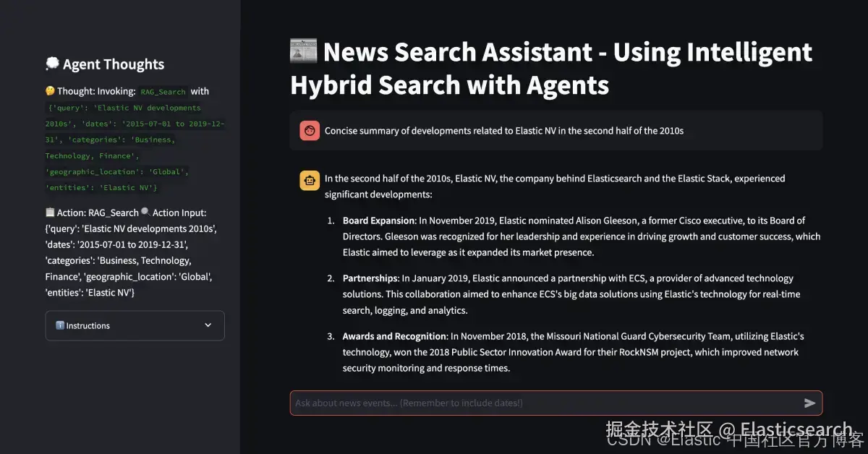Viewport: 868px width, 454px height.
Task: Click the 'Partnerships' list item heading
Action: coord(370,278)
